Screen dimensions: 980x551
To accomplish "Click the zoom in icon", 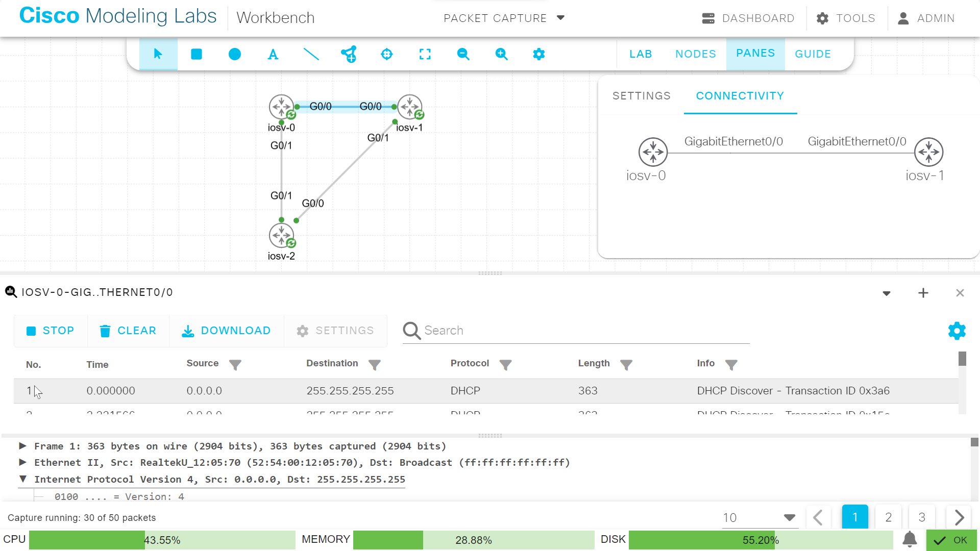I will [501, 54].
